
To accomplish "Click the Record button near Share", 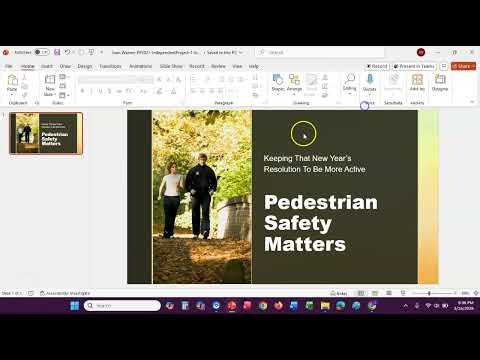I will (x=377, y=66).
